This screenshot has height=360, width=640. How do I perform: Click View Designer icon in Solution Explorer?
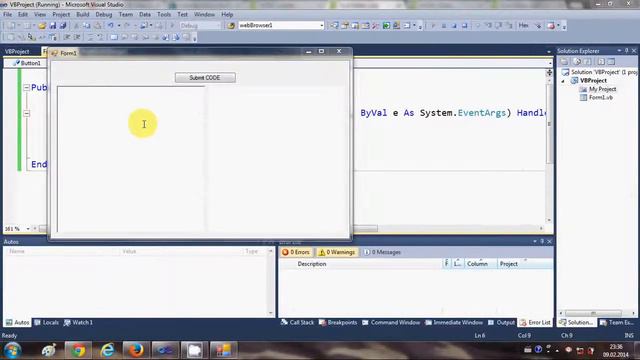pos(611,62)
